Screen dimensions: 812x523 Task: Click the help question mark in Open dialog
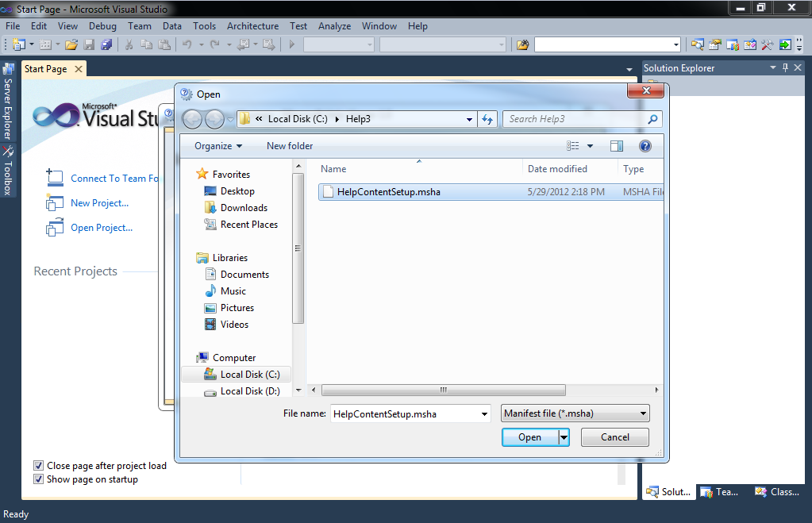point(645,146)
